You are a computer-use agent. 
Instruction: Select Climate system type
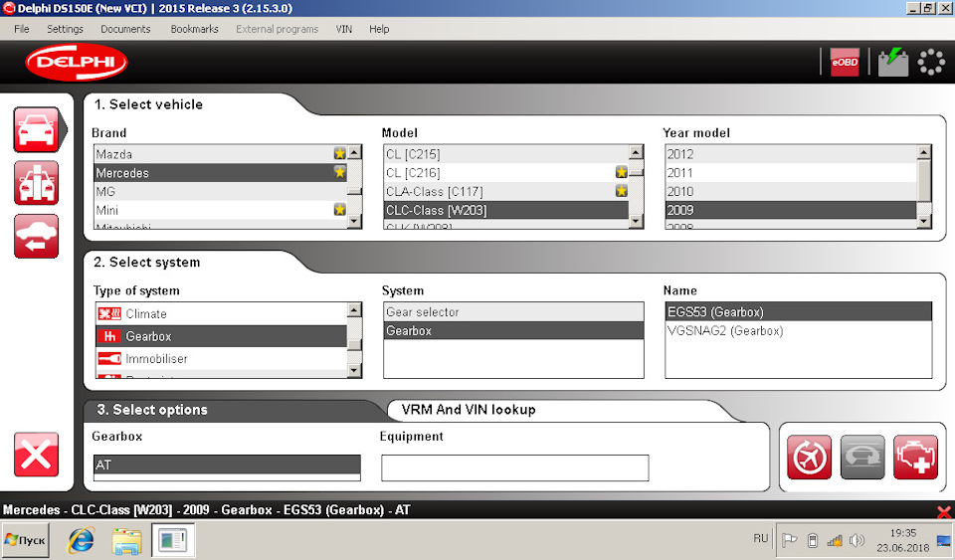click(221, 313)
